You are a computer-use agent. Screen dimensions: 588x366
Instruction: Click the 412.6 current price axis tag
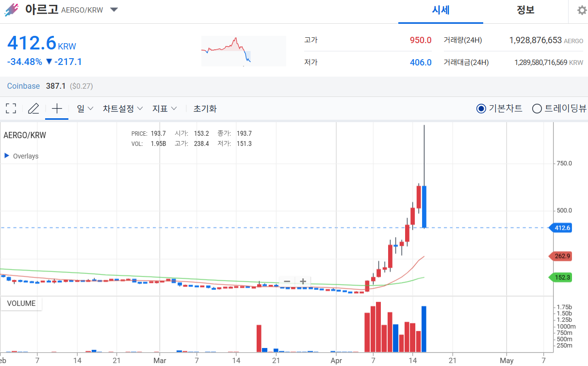pyautogui.click(x=560, y=228)
